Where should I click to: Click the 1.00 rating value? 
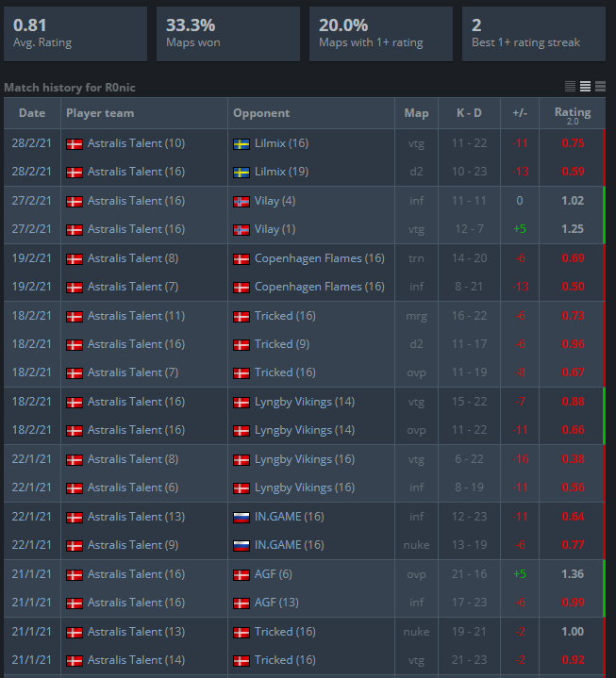tap(573, 632)
